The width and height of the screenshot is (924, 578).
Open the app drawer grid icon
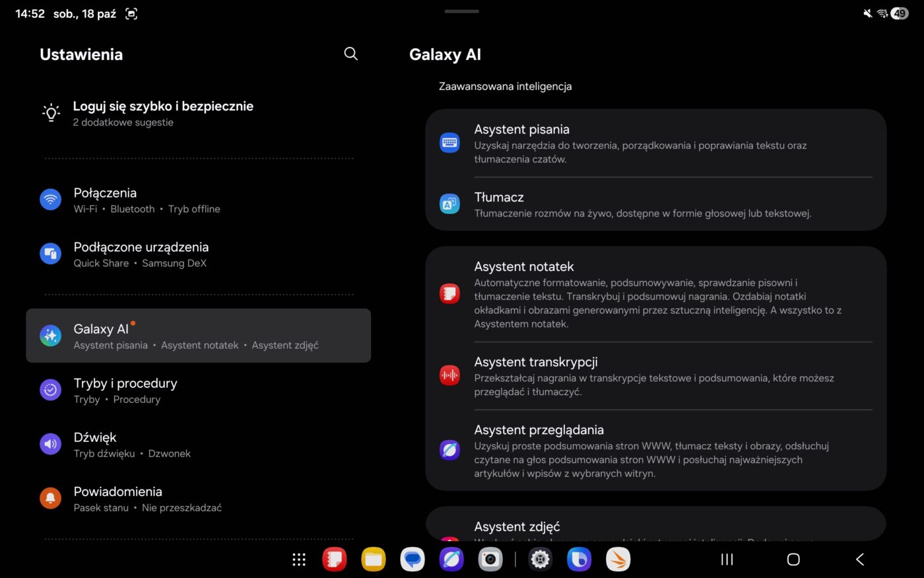click(299, 560)
